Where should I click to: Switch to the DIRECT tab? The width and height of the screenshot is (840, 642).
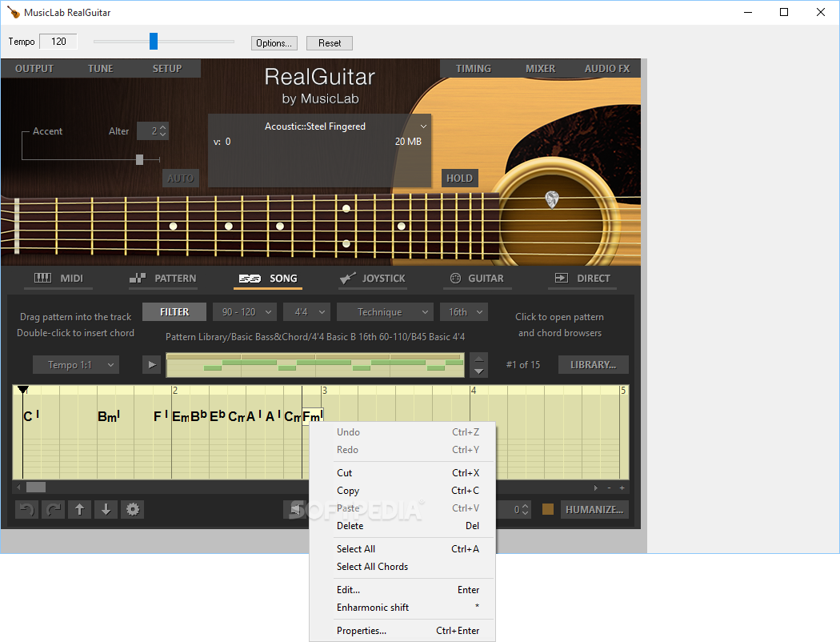[582, 278]
